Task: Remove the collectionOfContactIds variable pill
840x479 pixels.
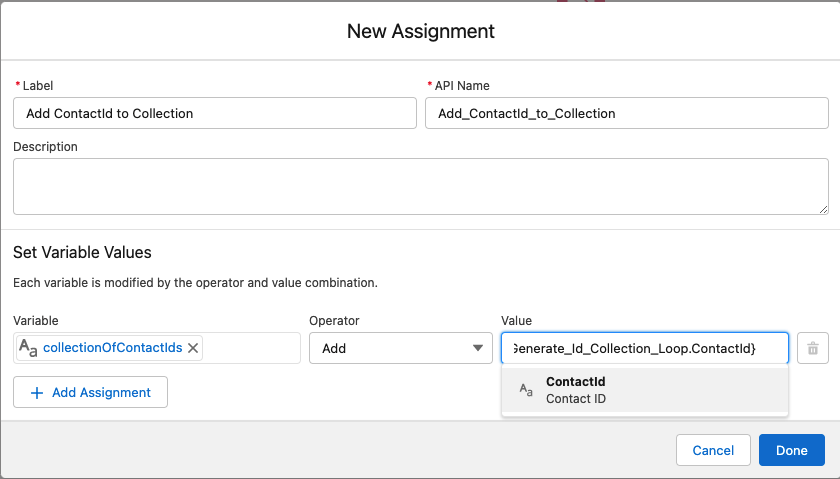Action: (193, 348)
